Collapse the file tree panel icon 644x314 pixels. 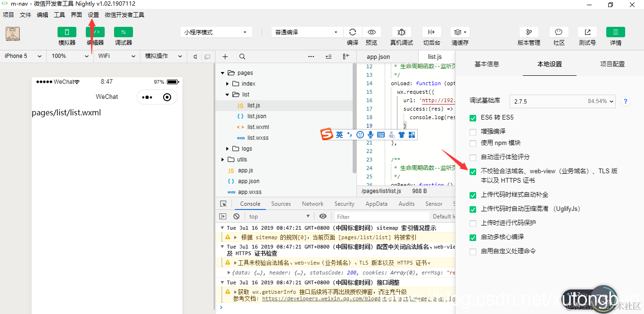point(347,56)
